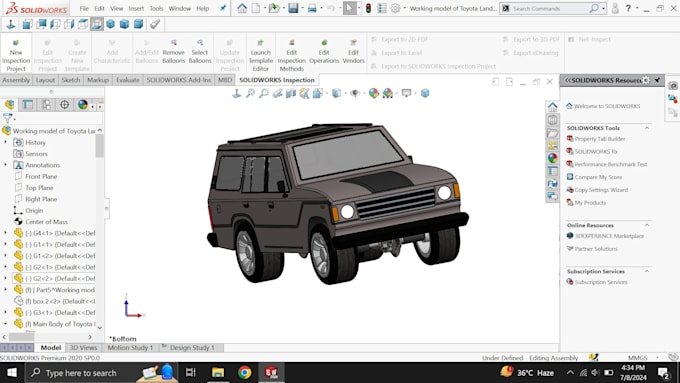Open Insert menu

point(136,8)
